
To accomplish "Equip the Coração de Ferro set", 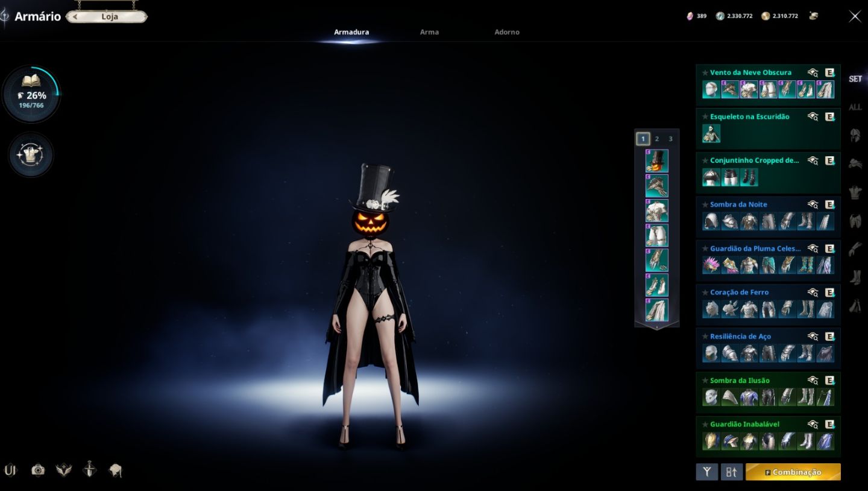I will (830, 293).
